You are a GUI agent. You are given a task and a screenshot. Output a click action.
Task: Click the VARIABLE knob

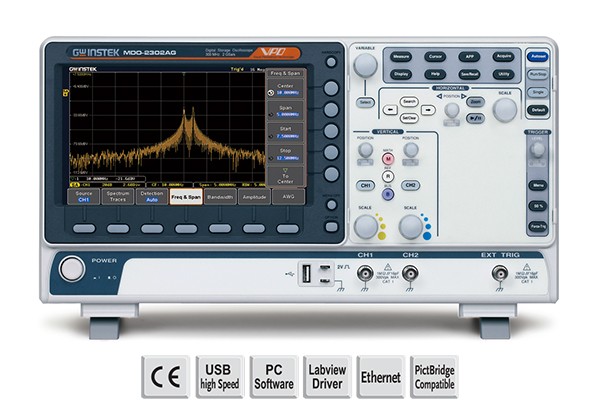pyautogui.click(x=366, y=65)
